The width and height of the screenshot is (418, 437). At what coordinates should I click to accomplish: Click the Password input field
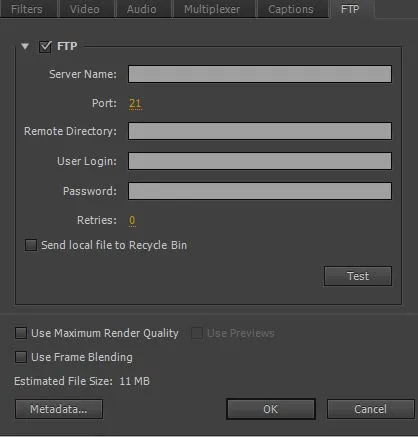(260, 191)
